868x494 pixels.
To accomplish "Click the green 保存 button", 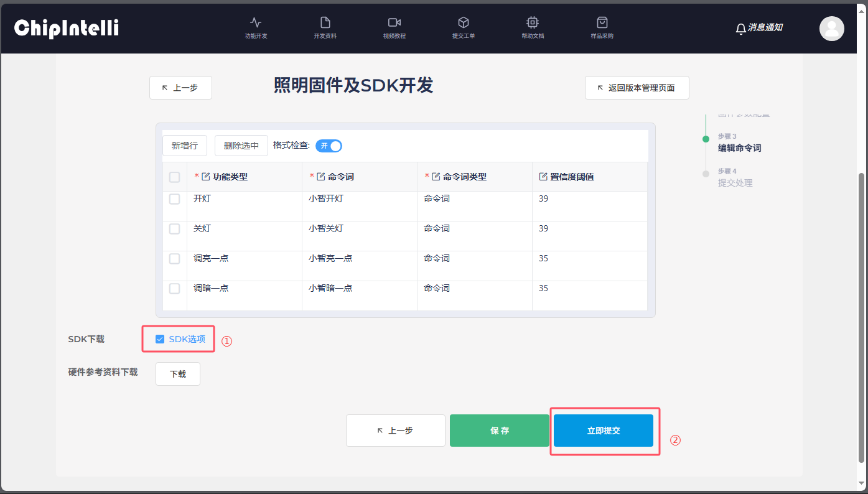I will [500, 431].
